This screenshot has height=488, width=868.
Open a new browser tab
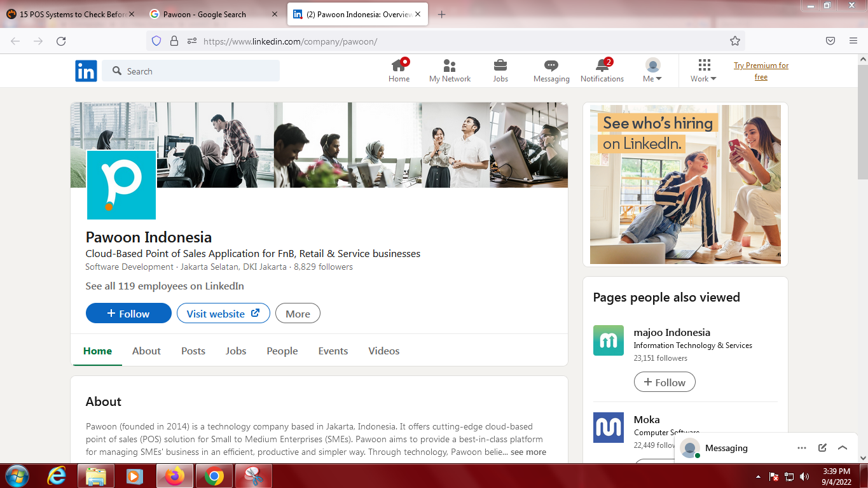coord(442,14)
